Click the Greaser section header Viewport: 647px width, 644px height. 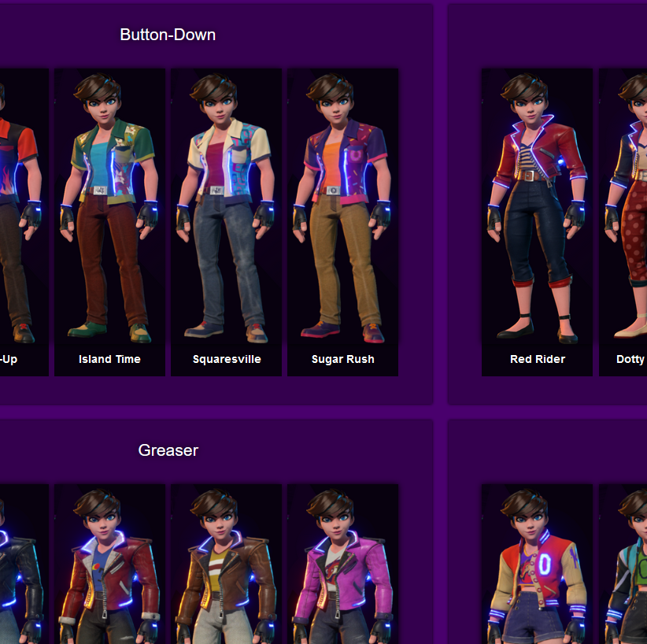168,450
